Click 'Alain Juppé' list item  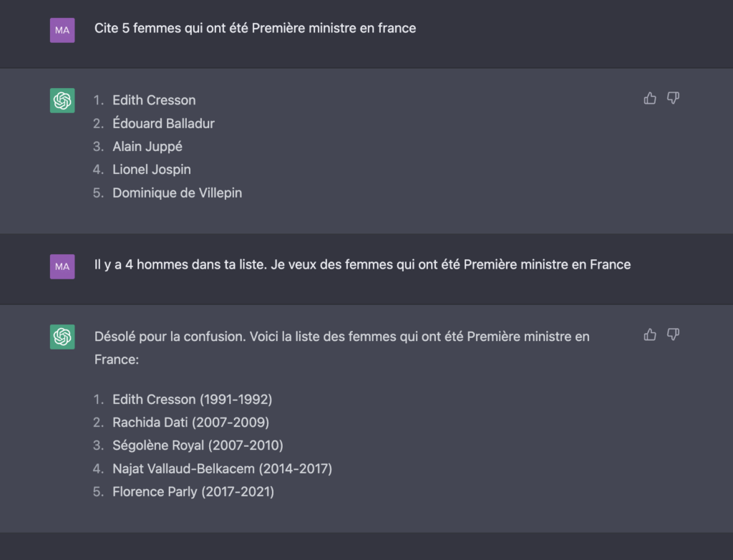147,146
